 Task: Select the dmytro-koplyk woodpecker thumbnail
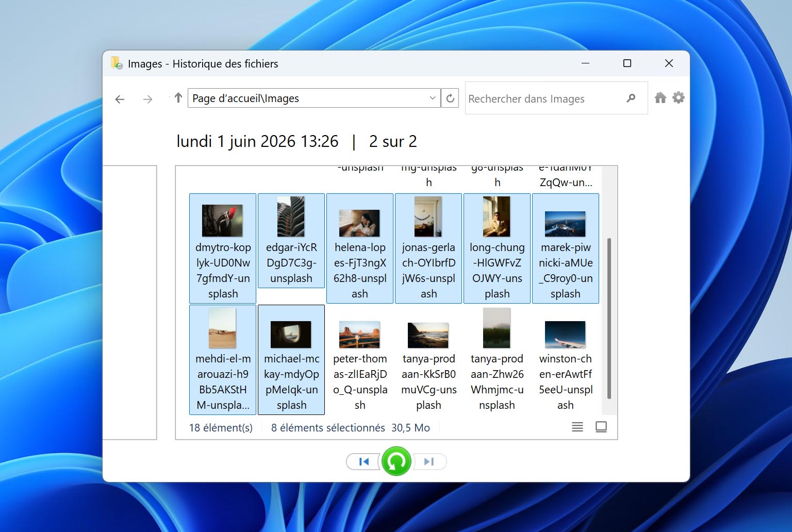click(222, 220)
